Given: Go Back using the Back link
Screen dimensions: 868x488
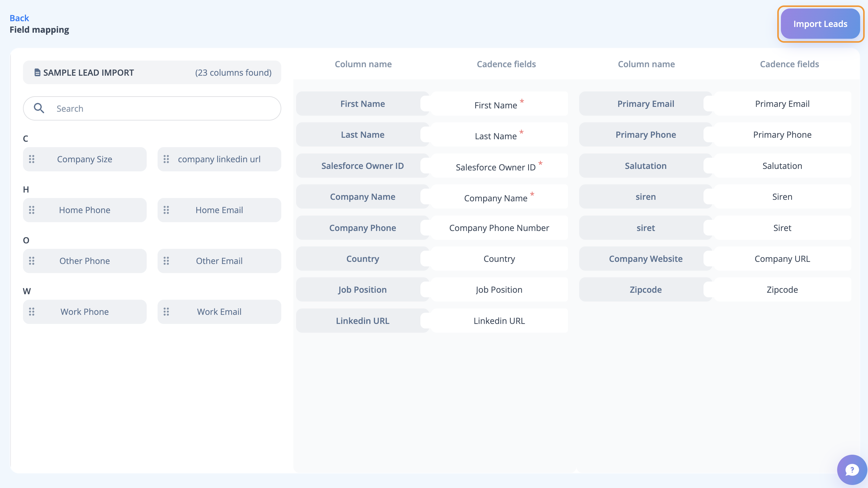Looking at the screenshot, I should tap(19, 18).
